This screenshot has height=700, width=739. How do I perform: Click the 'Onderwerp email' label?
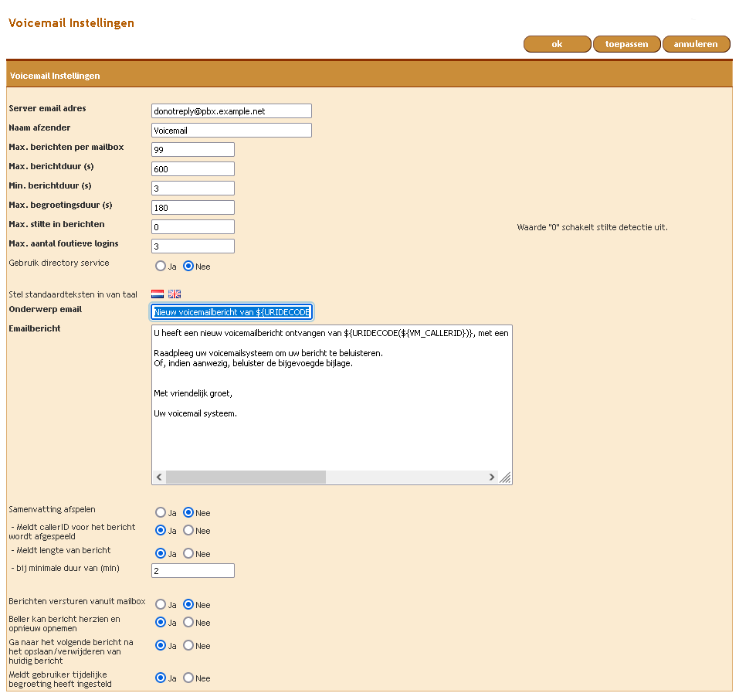point(46,309)
